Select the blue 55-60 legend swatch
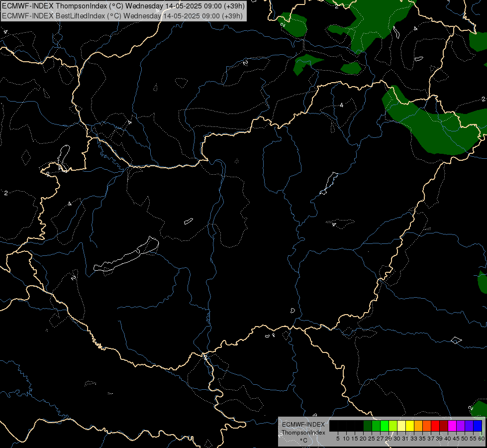The height and width of the screenshot is (448, 487). tap(478, 426)
